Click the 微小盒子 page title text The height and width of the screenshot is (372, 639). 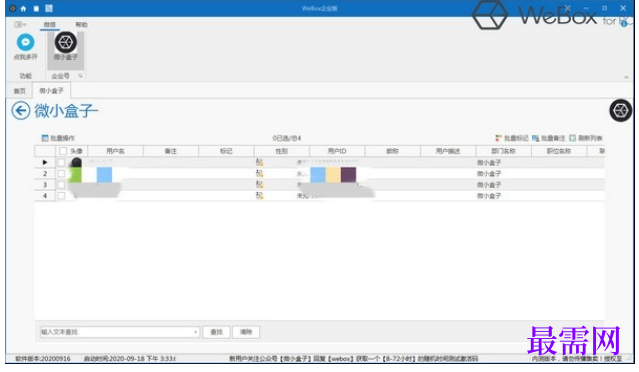[66, 110]
